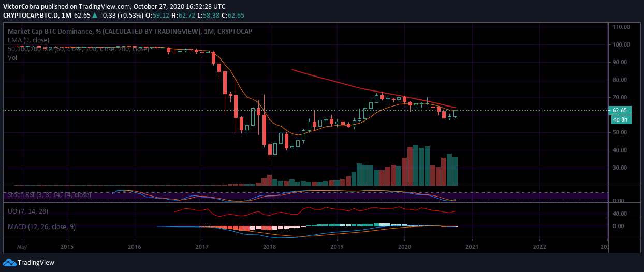Click the VictorCobra author name
This screenshot has height=272, width=644.
tap(20, 7)
